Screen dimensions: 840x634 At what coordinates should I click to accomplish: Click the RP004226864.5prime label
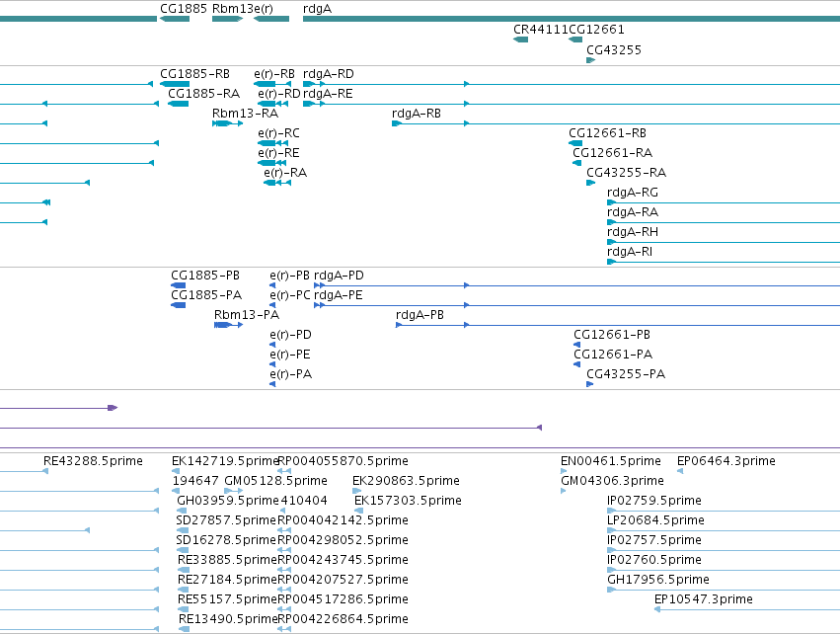coord(343,620)
